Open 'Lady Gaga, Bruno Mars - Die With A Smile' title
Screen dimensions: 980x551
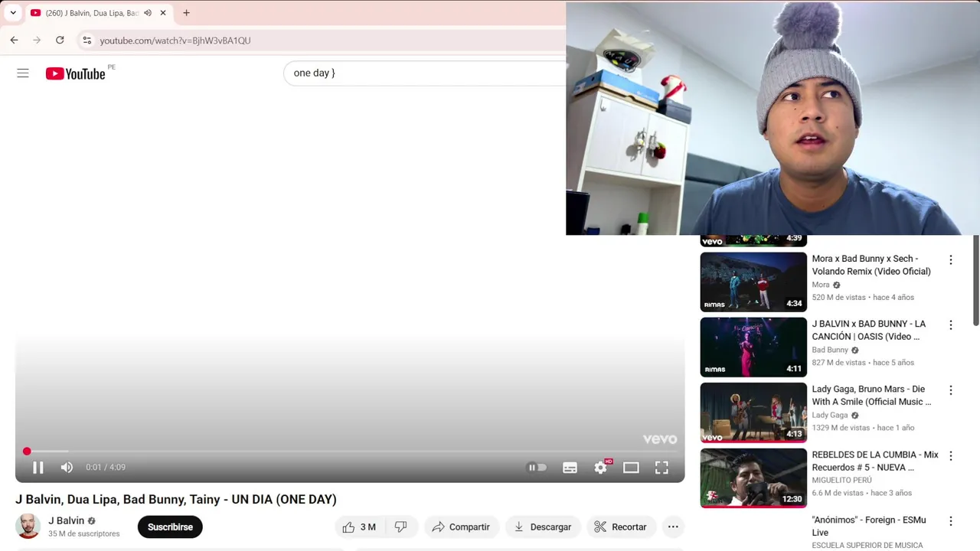[x=871, y=395]
